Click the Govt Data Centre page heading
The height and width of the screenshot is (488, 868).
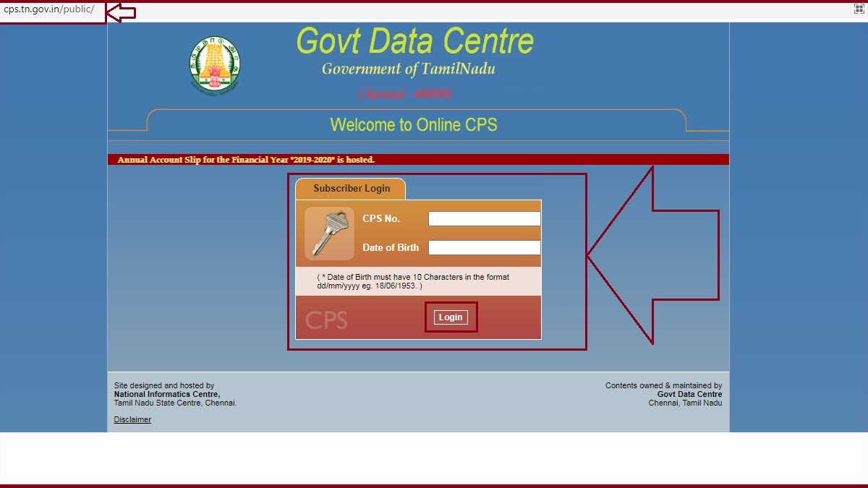(414, 41)
